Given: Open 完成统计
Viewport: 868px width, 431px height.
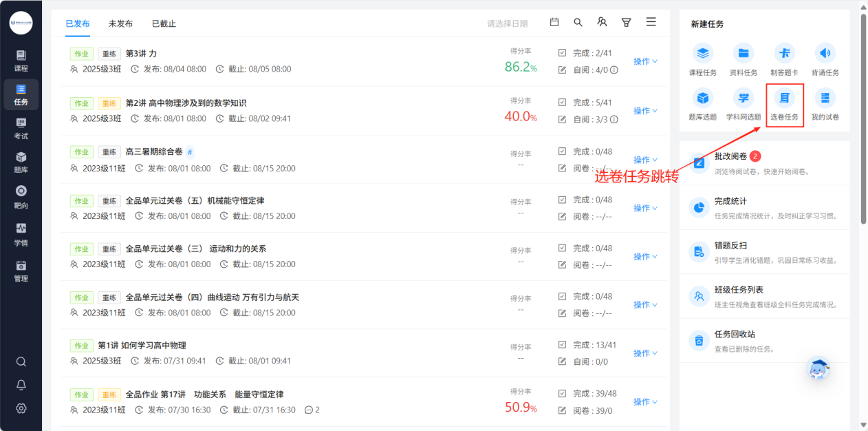Looking at the screenshot, I should coord(764,208).
